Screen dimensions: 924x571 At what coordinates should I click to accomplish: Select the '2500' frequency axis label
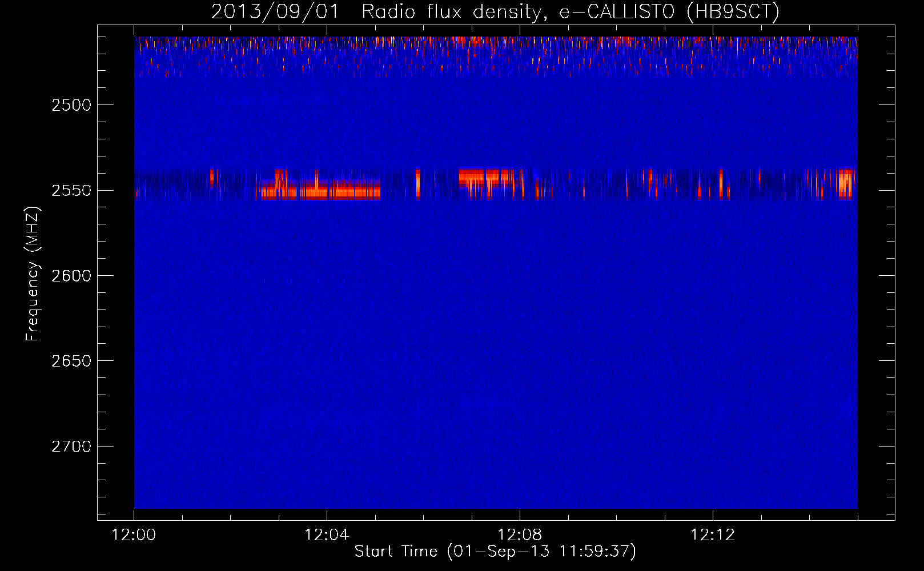(71, 105)
